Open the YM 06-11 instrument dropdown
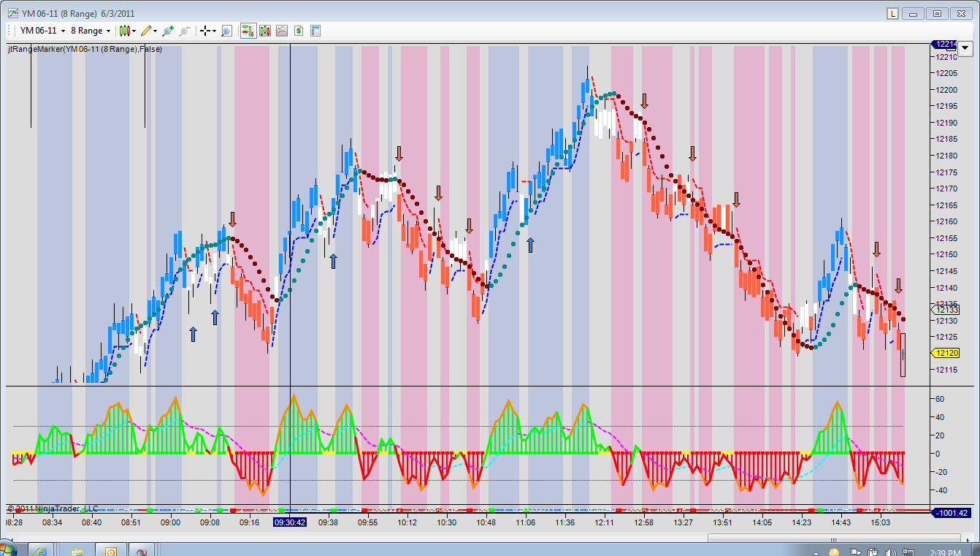Screen dimensions: 980x556 (42, 31)
